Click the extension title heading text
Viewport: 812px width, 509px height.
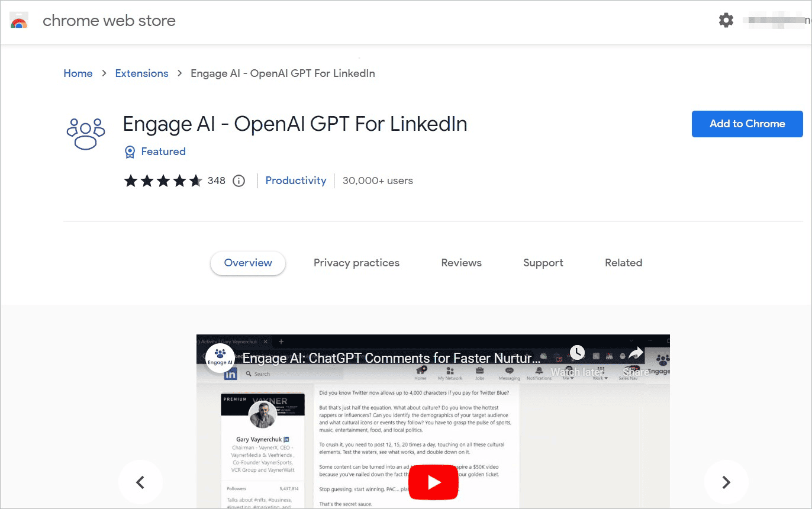[295, 124]
